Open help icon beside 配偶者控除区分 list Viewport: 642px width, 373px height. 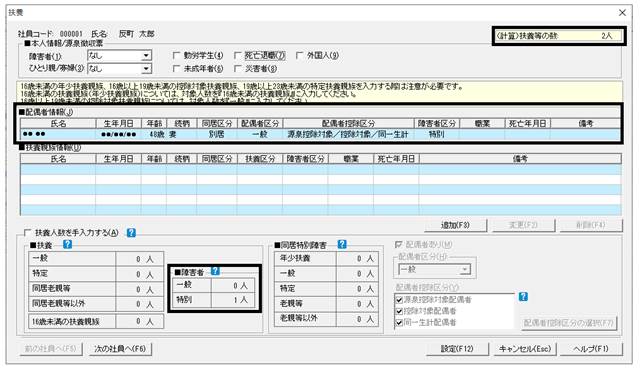coord(523,296)
